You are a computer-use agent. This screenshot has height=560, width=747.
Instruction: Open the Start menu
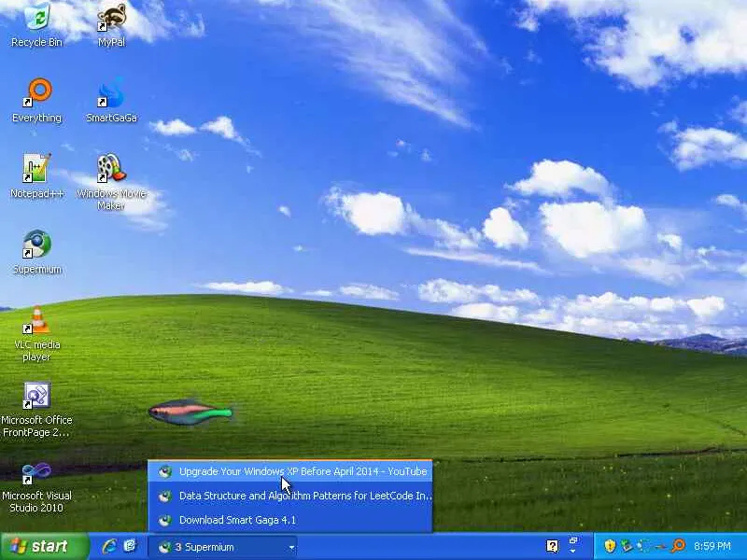pyautogui.click(x=44, y=546)
